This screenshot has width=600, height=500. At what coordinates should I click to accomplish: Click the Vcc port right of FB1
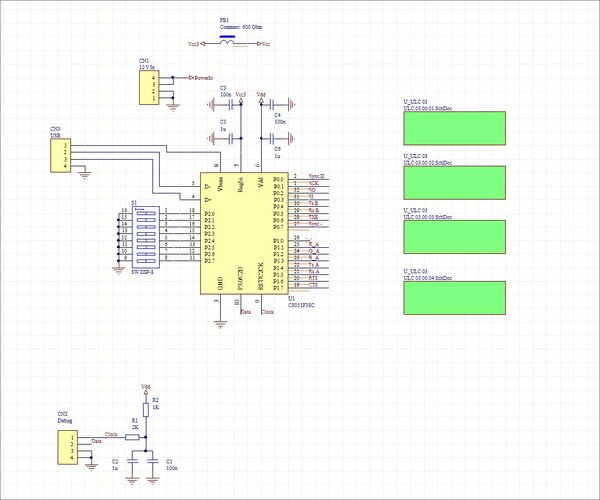coord(259,44)
